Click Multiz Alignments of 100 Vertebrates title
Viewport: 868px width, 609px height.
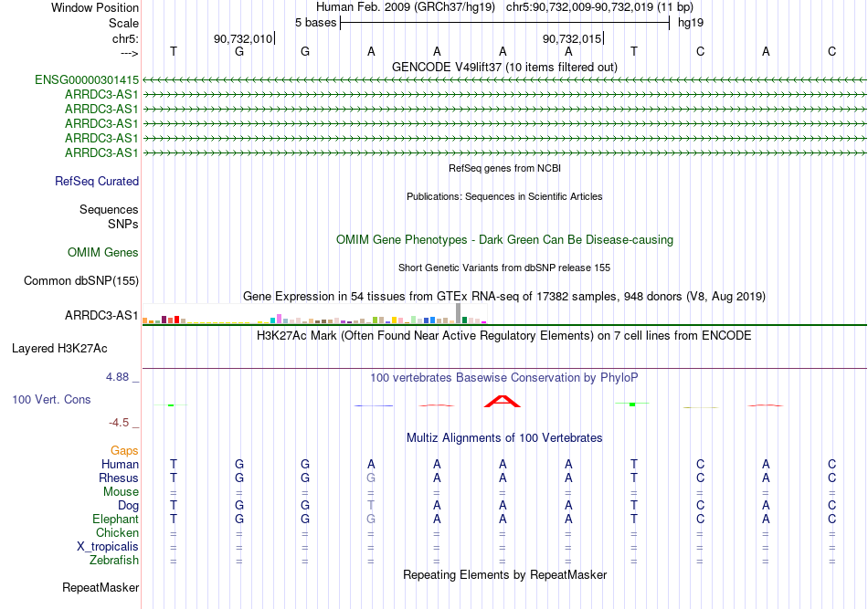click(x=504, y=437)
